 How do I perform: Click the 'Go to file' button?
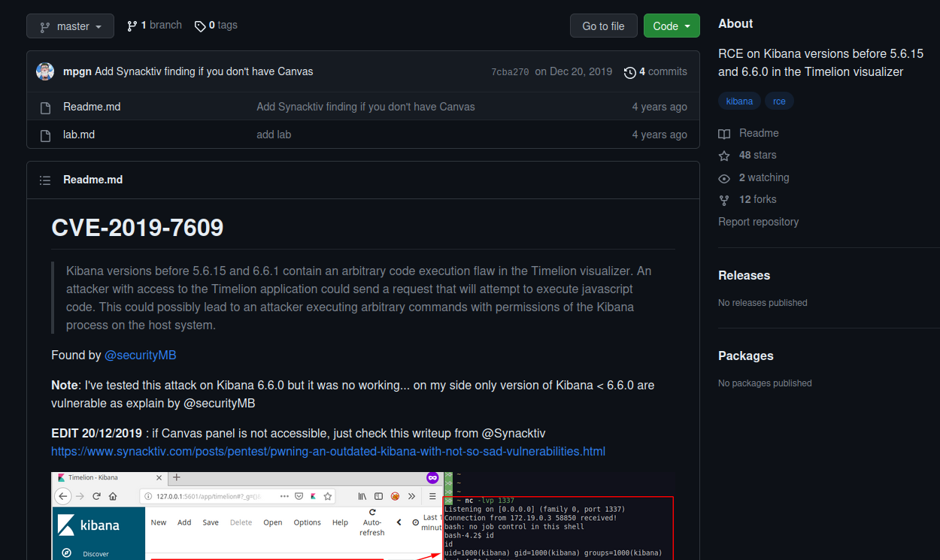603,26
